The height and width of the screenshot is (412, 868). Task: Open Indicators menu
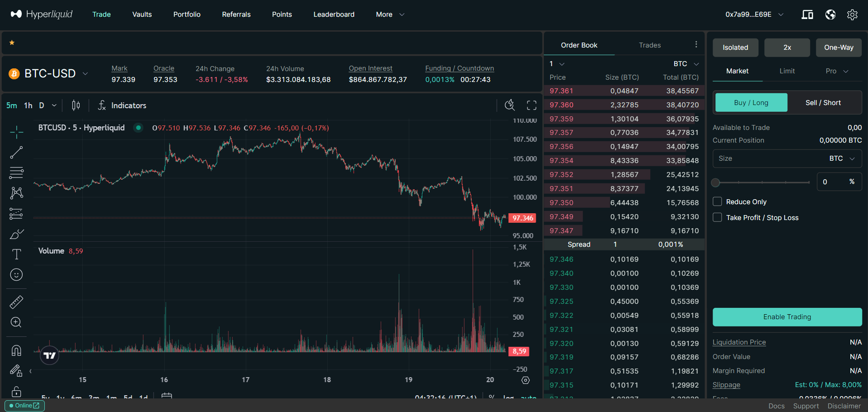[x=122, y=105]
